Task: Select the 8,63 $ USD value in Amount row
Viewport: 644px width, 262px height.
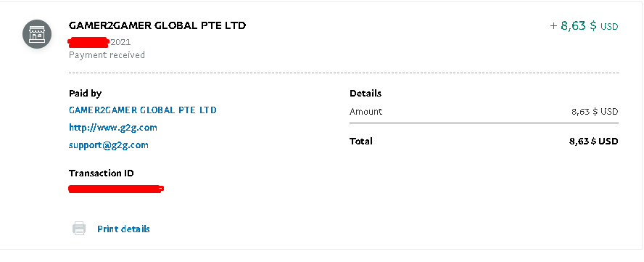Action: pyautogui.click(x=595, y=112)
